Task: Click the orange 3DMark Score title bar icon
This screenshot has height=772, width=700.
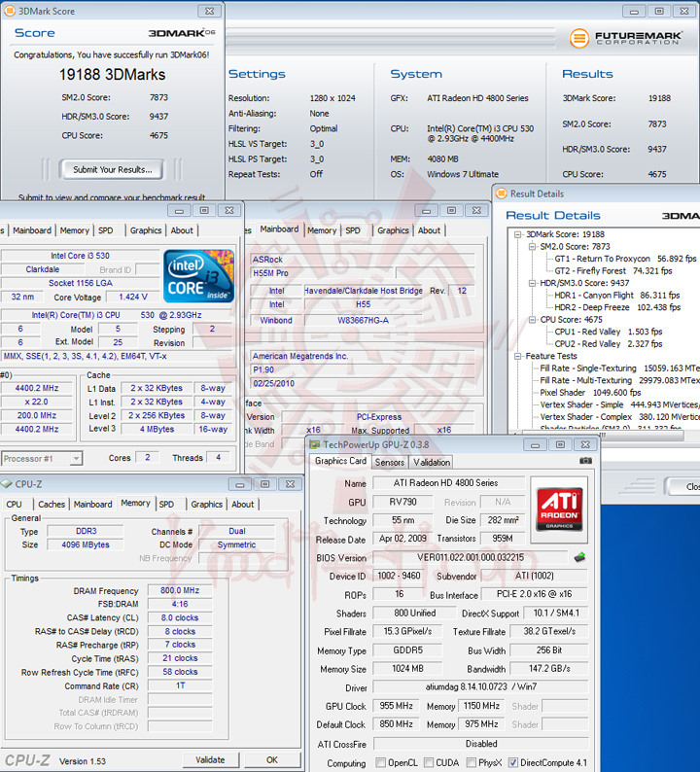Action: [x=10, y=11]
